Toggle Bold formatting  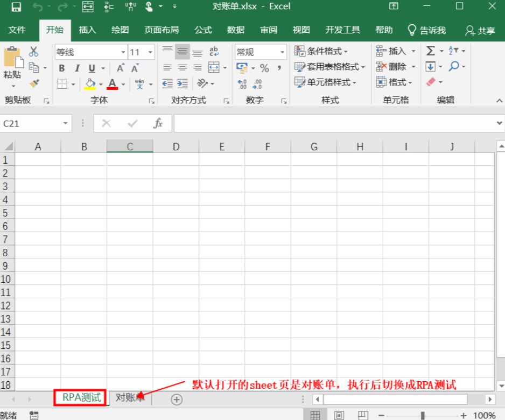62,68
